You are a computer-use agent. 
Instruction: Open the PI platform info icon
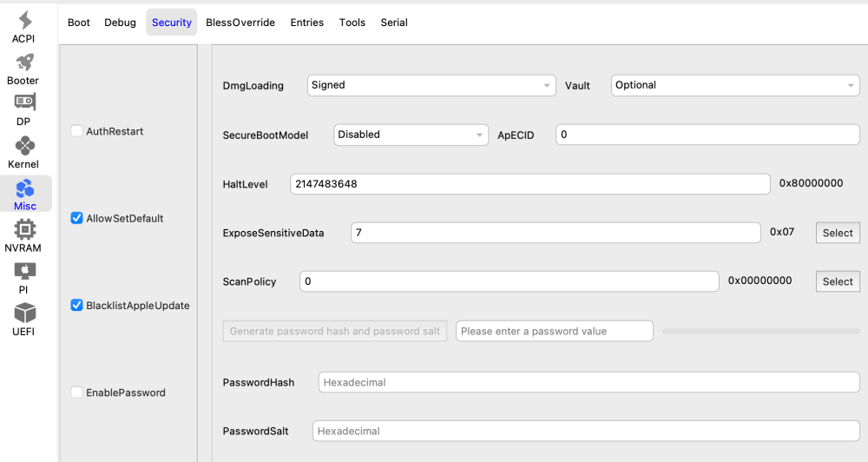pyautogui.click(x=25, y=272)
